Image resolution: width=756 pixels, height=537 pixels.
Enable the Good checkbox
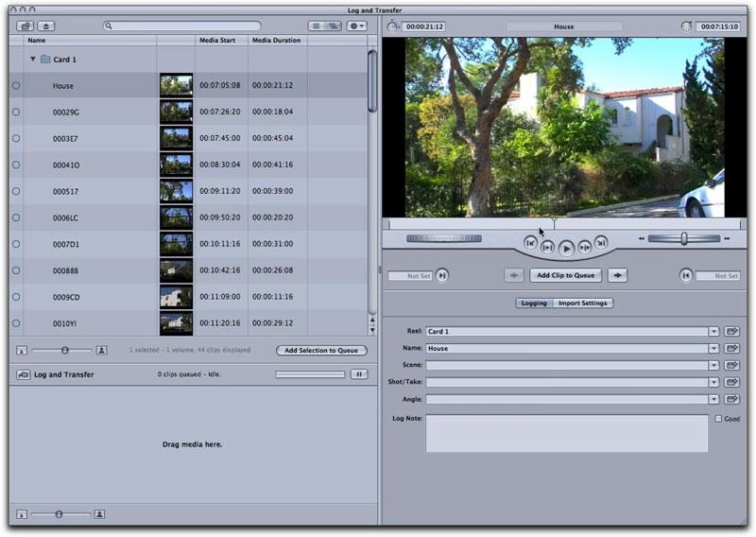point(718,419)
